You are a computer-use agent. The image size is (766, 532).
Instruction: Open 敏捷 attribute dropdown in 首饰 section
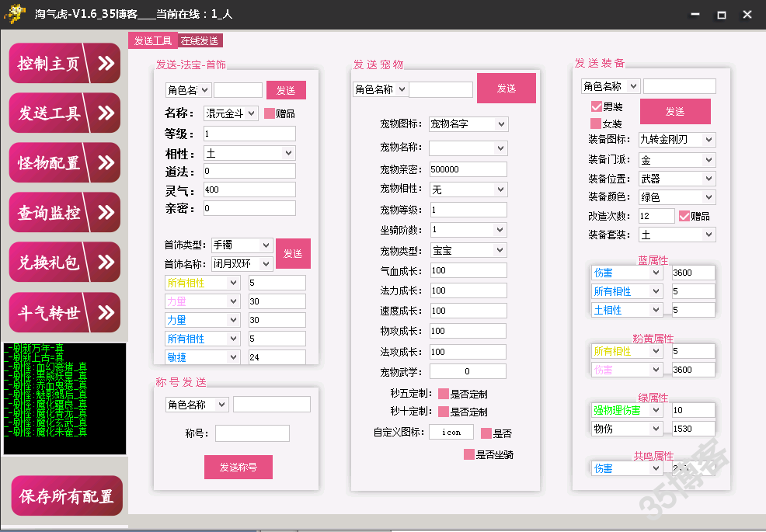[x=202, y=357]
